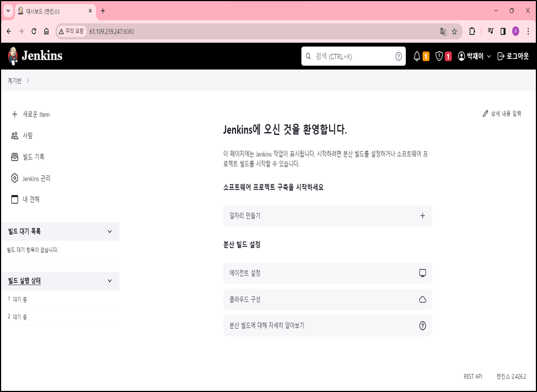Click the plus icon in 일자리 만들기
The height and width of the screenshot is (392, 537).
(423, 216)
